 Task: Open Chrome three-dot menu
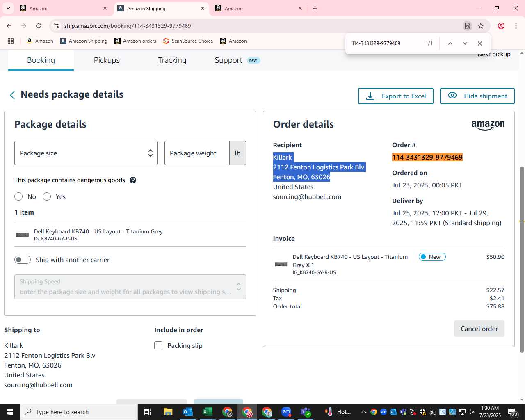point(516,26)
